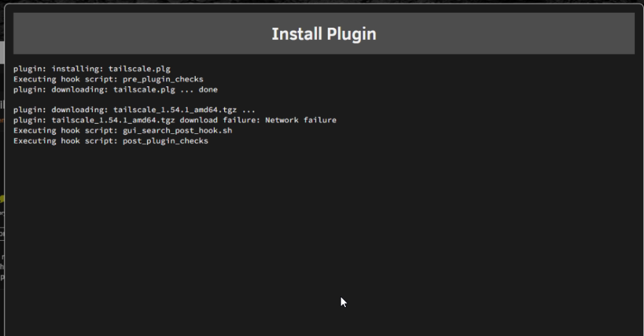
Task: Click the word 'Plugin' in the header
Action: [x=352, y=34]
